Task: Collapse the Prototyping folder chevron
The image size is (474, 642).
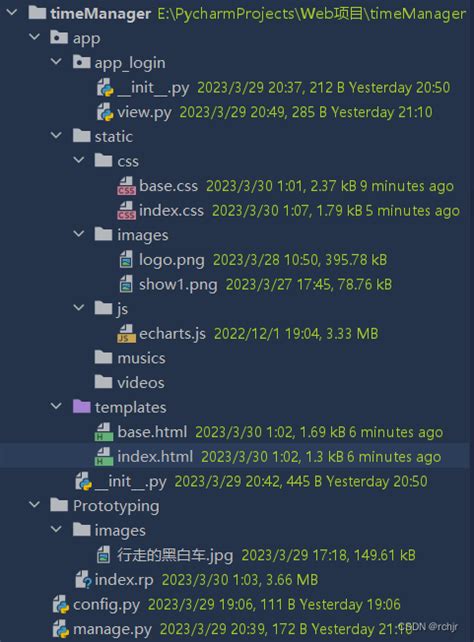Action: click(x=34, y=505)
